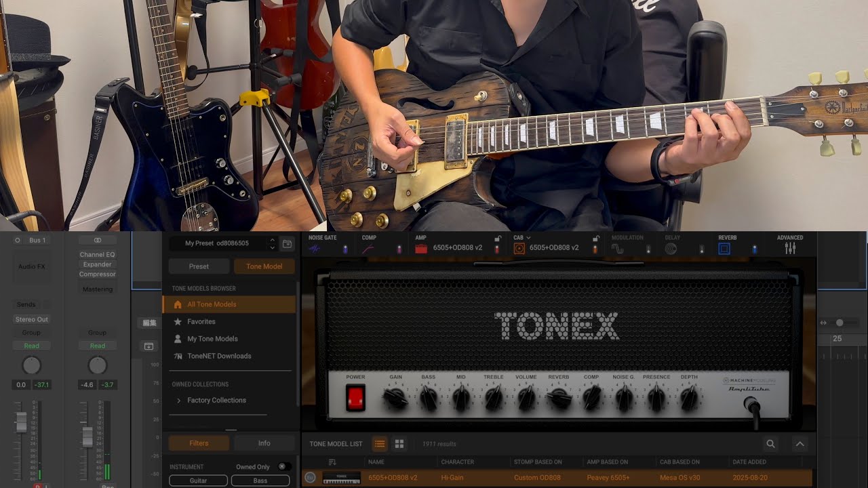Enable the Owned Only switch
This screenshot has width=868, height=488.
click(x=284, y=466)
